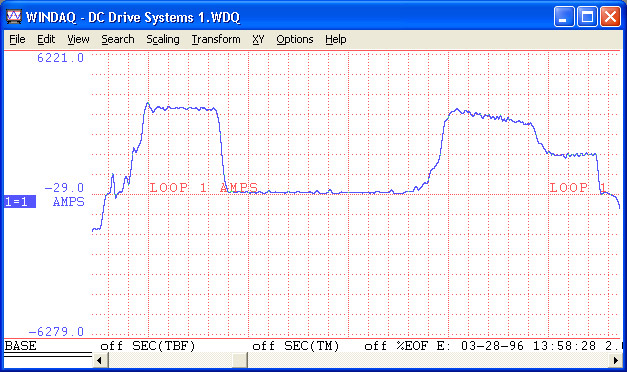Click the 6221.0 upper scale limit value

(x=60, y=58)
